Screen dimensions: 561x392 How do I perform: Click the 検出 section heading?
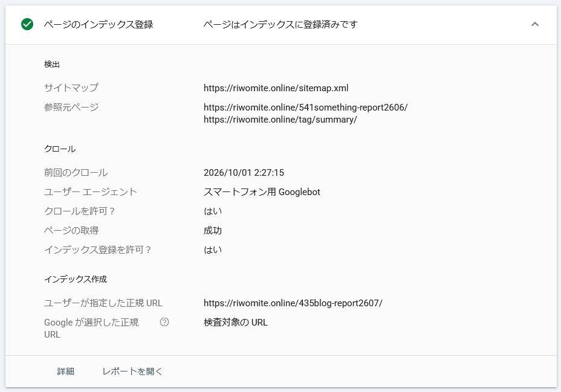click(x=52, y=64)
